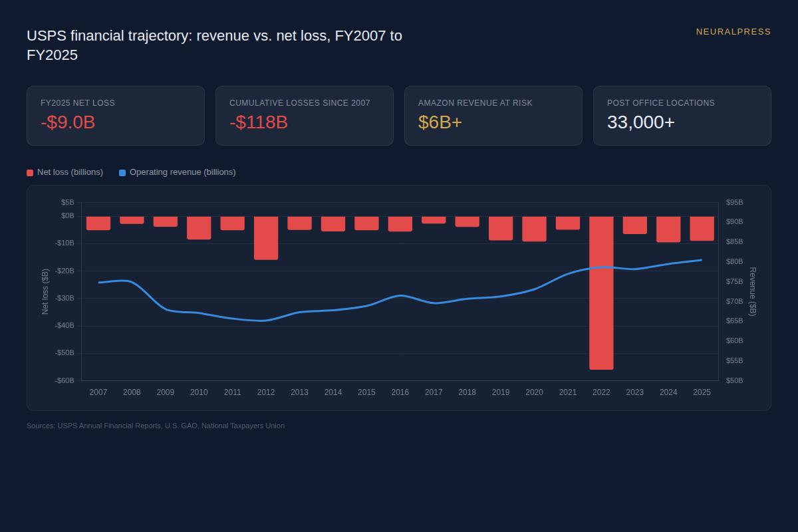Select the 2010 net loss bar

tap(199, 227)
